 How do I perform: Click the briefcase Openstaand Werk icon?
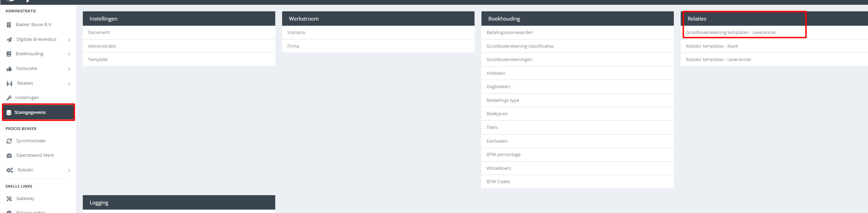(9, 155)
